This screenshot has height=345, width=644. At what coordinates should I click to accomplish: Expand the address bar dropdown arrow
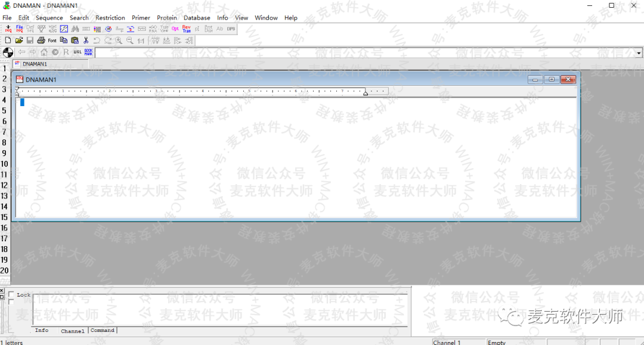(639, 54)
